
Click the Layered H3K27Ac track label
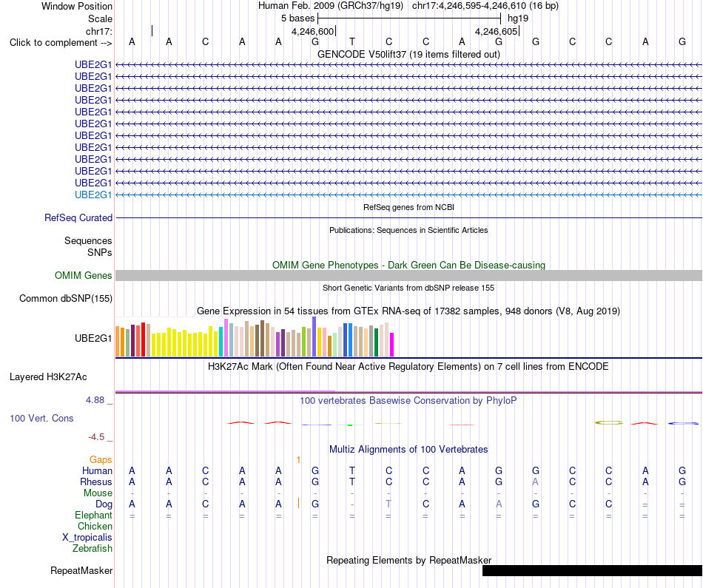(x=48, y=377)
